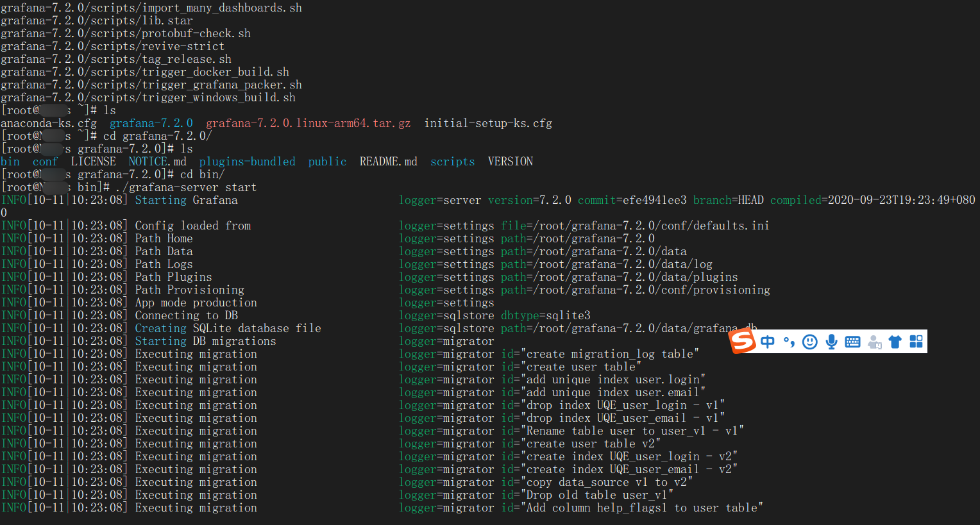Click the conf directory in listing
Viewport: 980px width, 525px height.
click(45, 162)
